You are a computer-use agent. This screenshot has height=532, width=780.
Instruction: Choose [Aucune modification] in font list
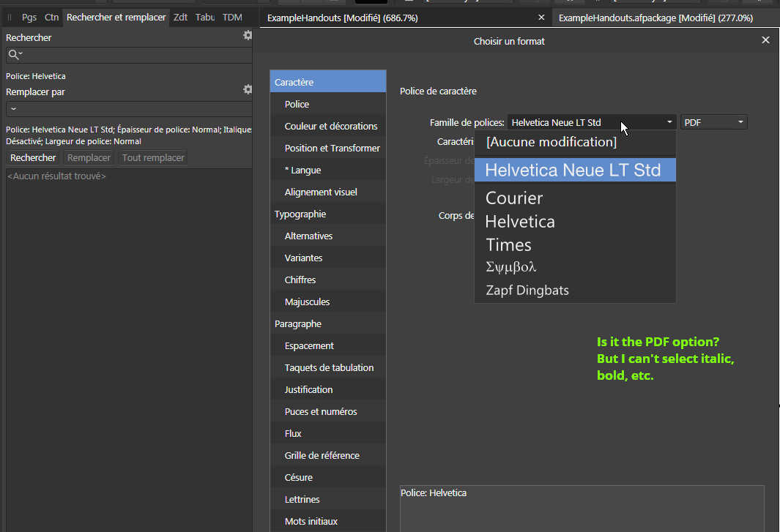click(575, 142)
